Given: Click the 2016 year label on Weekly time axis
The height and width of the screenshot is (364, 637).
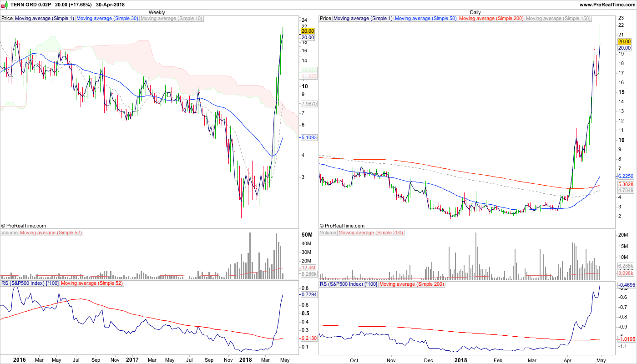Looking at the screenshot, I should pos(20,360).
